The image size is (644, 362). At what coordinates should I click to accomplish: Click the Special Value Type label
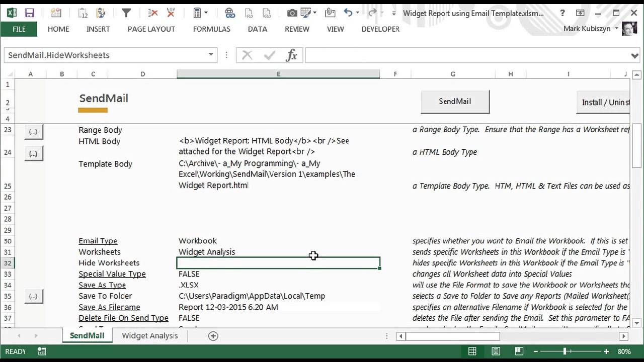pos(112,274)
